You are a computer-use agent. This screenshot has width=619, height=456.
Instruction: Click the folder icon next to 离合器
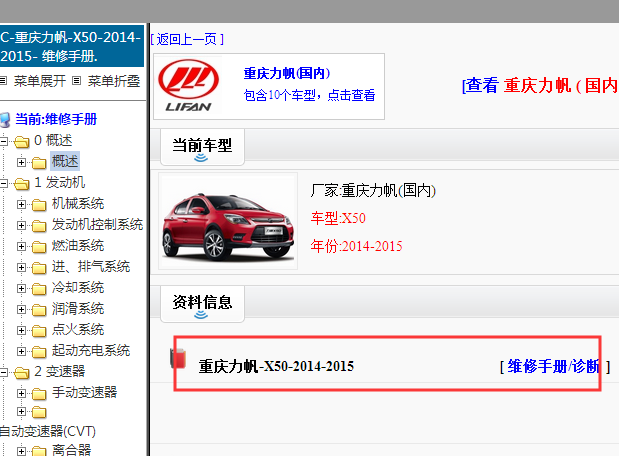[39, 451]
